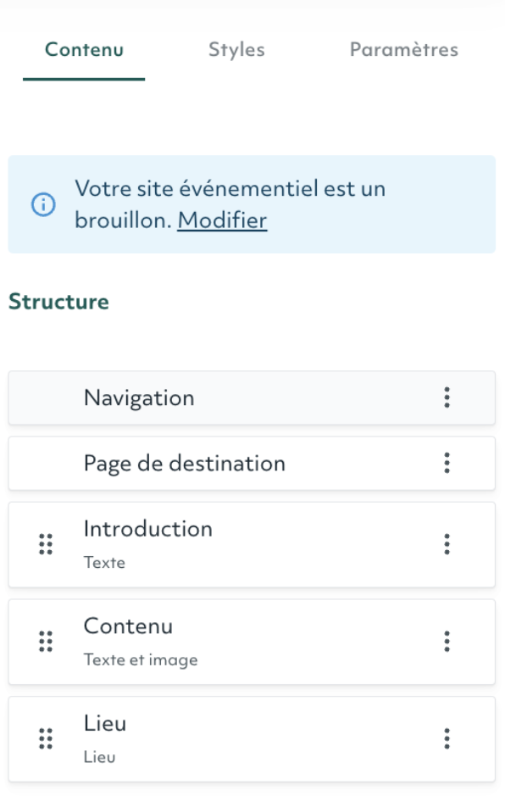Select the Contenu tab at the top
The height and width of the screenshot is (812, 505).
(x=84, y=50)
